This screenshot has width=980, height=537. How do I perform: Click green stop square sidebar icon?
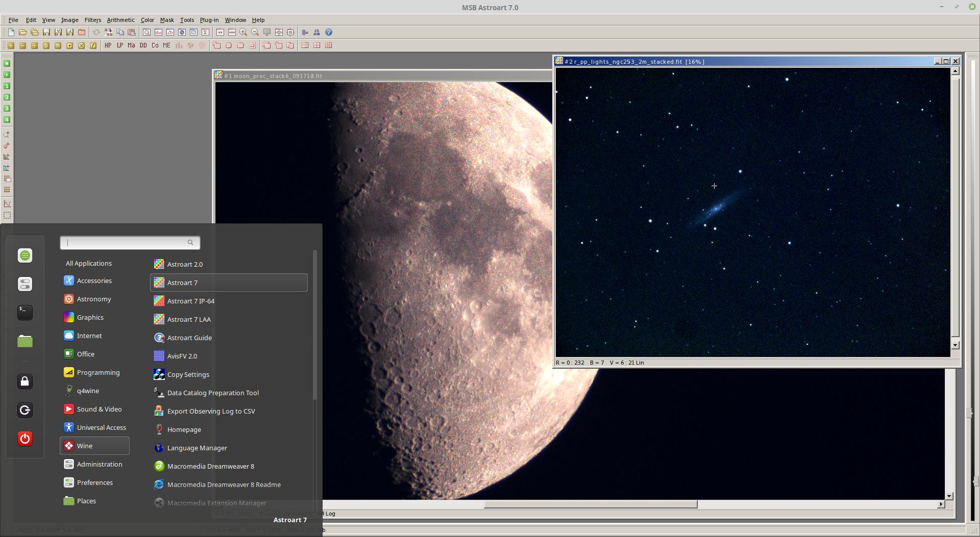[7, 64]
